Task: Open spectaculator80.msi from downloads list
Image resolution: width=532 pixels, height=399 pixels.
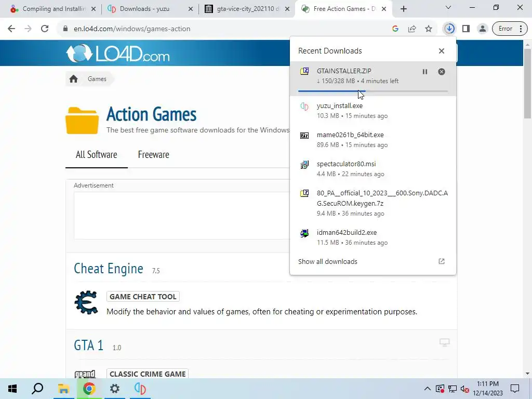Action: [x=373, y=169]
